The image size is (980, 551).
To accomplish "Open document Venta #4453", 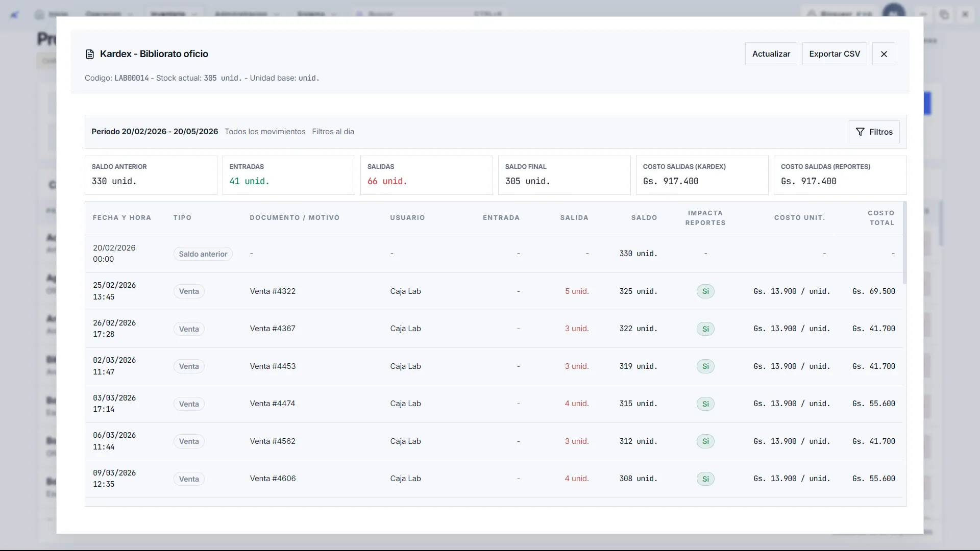I will (273, 366).
